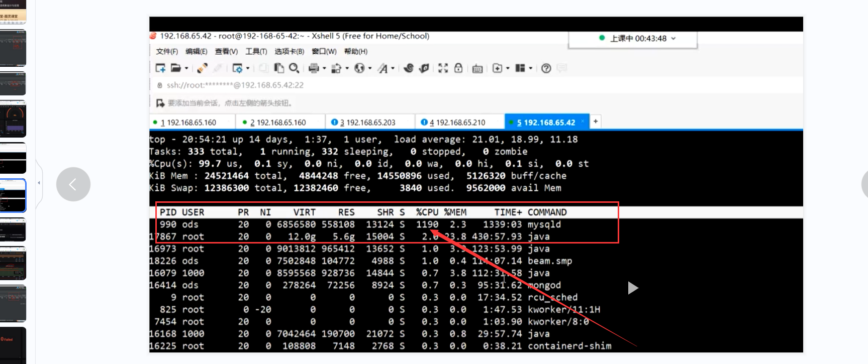This screenshot has width=868, height=364.
Task: Click the greyed-out chat bubble icon
Action: click(562, 68)
